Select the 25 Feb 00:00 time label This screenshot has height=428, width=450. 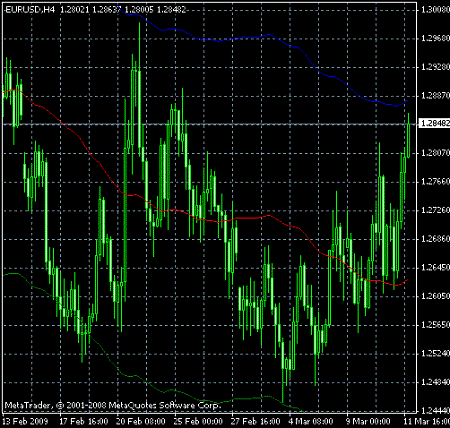(x=198, y=421)
